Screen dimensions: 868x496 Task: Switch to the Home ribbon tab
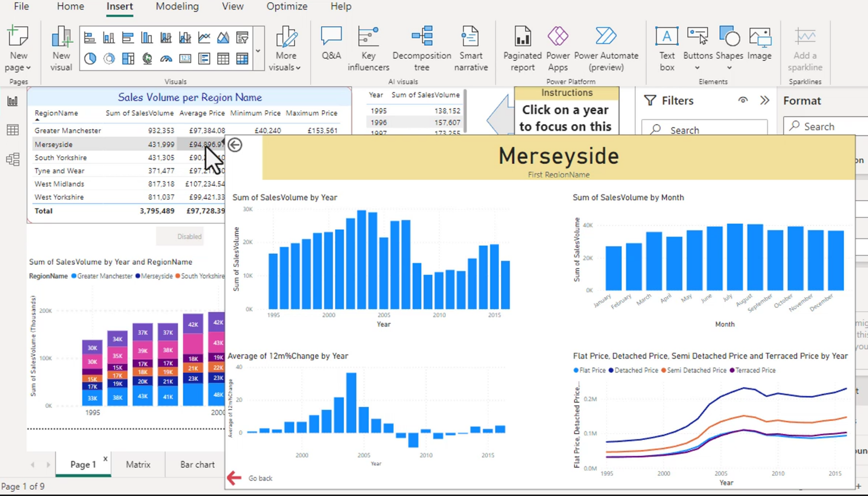click(x=71, y=7)
